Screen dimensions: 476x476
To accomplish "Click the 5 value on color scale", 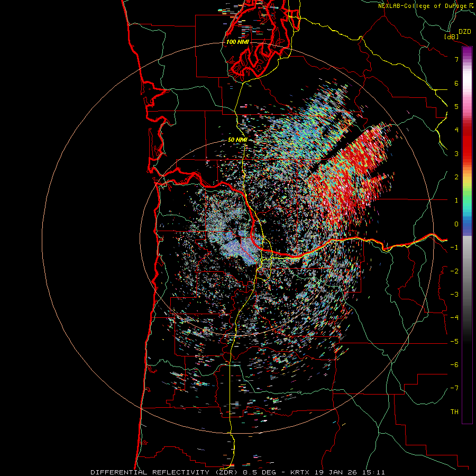I will point(456,106).
